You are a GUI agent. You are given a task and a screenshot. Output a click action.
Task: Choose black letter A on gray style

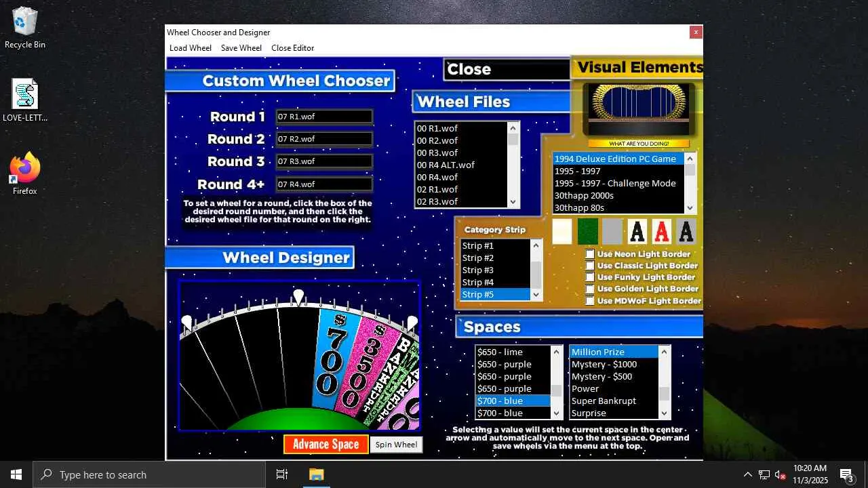[686, 232]
